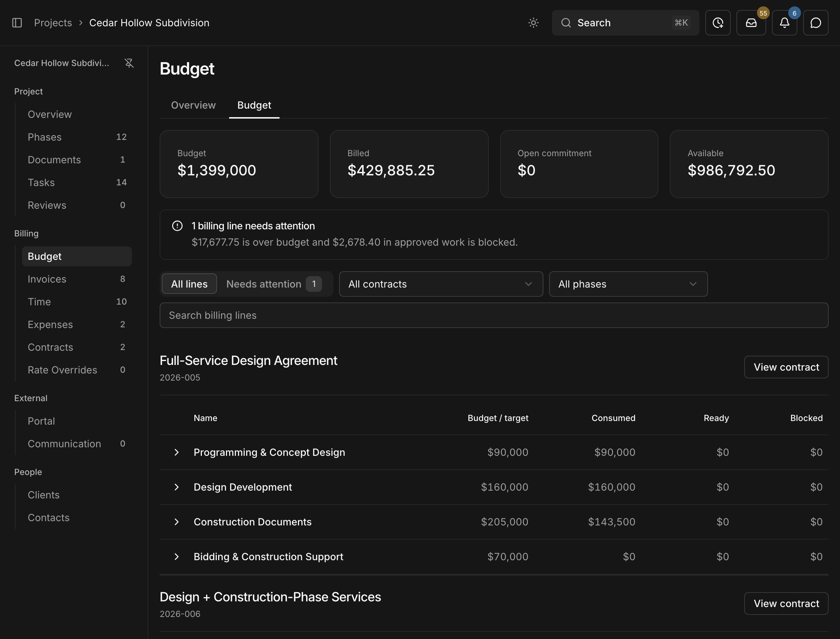Expand Programming & Concept Design row

click(176, 452)
